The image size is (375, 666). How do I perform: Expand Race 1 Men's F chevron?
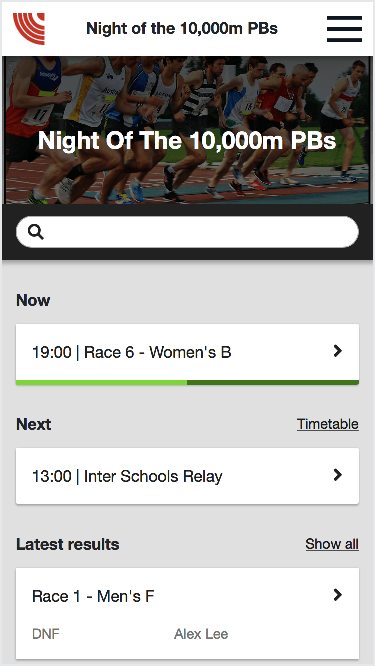(338, 595)
